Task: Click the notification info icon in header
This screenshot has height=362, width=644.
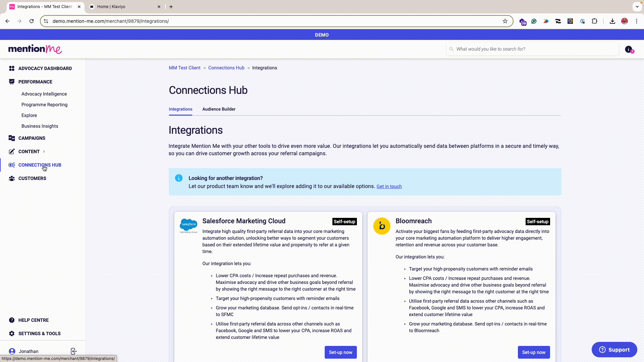Action: (x=629, y=49)
